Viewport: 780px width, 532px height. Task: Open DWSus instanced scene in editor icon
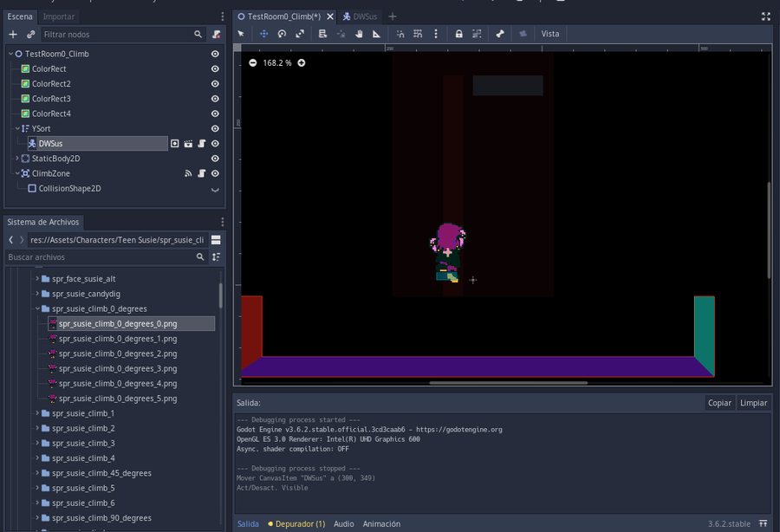pos(188,143)
